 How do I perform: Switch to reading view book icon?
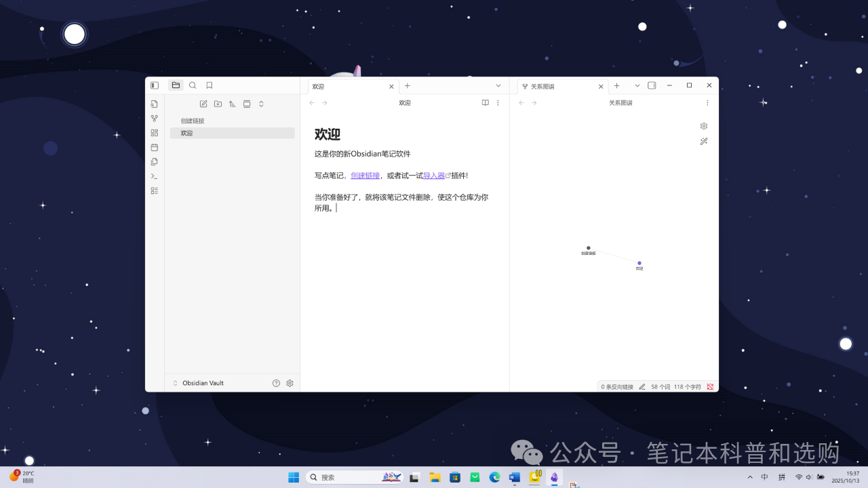485,103
